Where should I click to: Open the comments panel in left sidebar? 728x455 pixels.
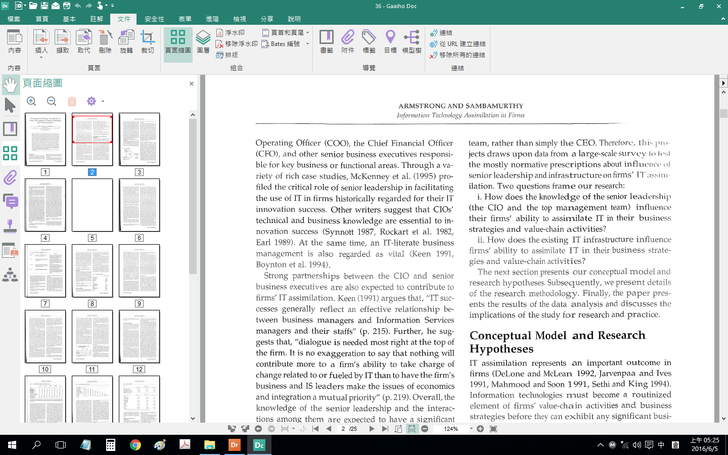click(11, 202)
